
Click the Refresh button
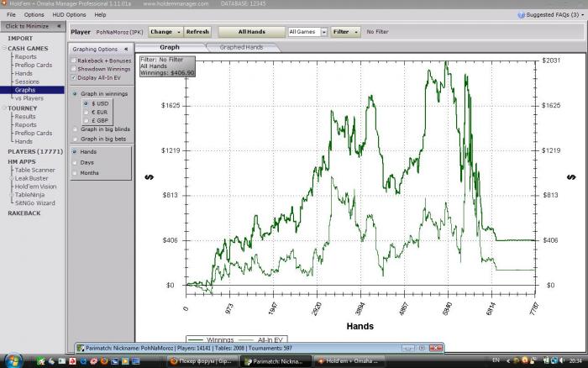click(x=197, y=32)
